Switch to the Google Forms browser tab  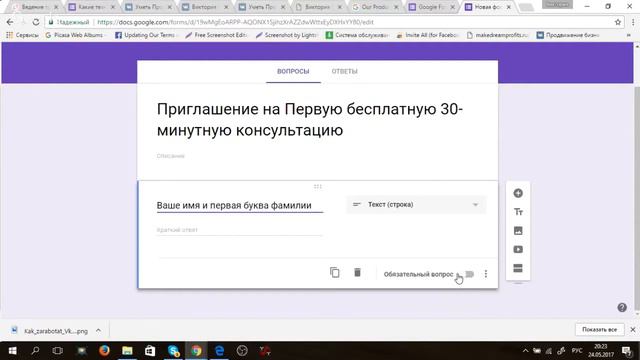click(x=431, y=7)
